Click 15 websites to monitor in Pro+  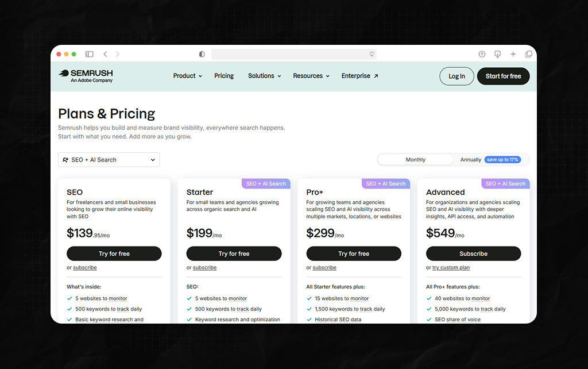[342, 298]
